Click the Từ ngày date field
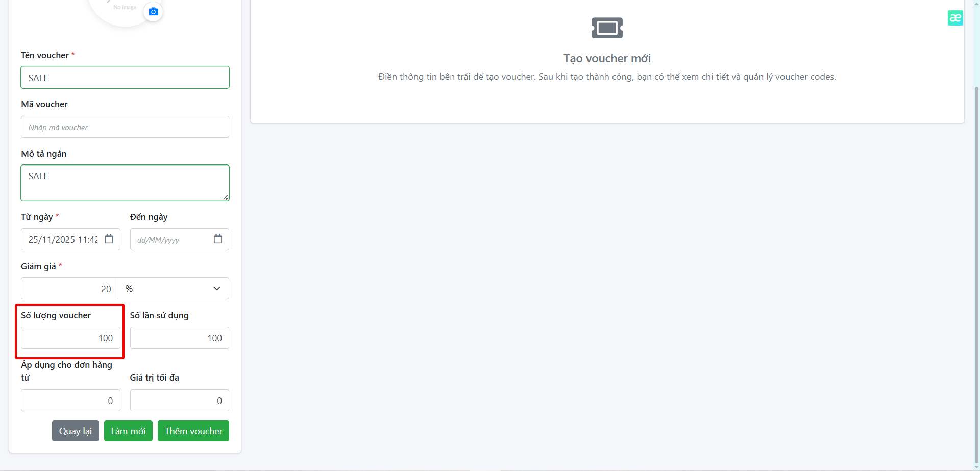Screen dimensions: 980x471 [x=70, y=239]
